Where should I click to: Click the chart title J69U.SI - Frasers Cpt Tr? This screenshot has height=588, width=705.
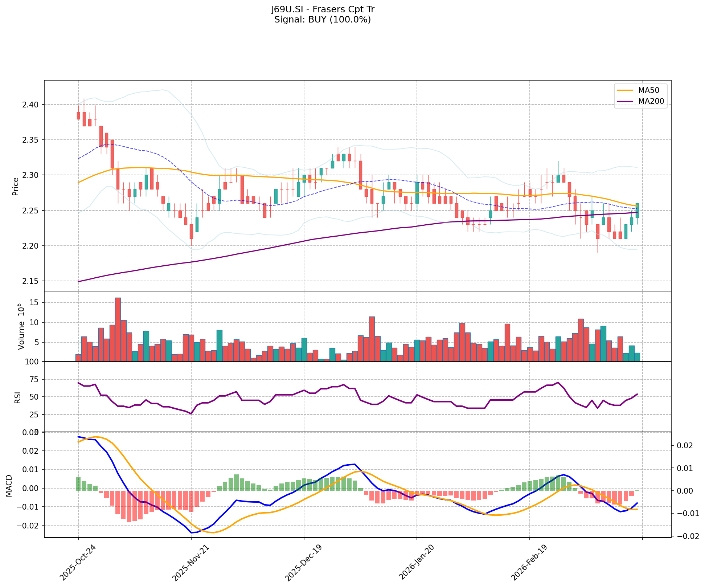(x=322, y=9)
